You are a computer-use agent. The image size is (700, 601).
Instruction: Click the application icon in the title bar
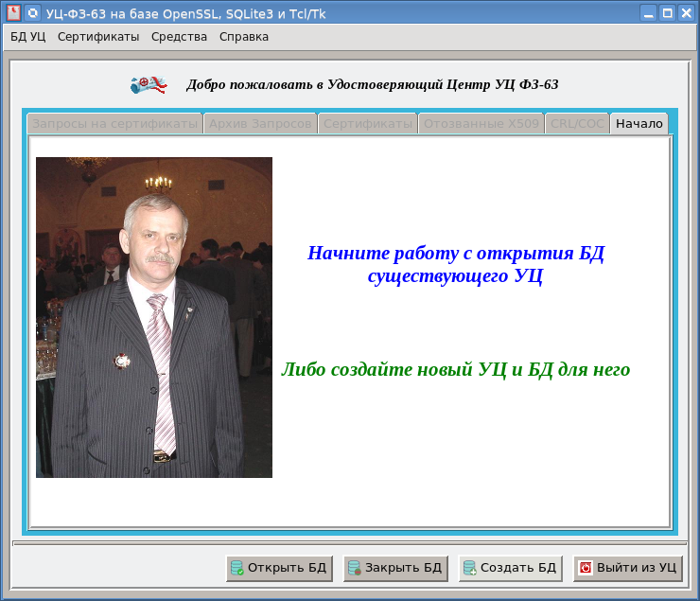(x=14, y=12)
